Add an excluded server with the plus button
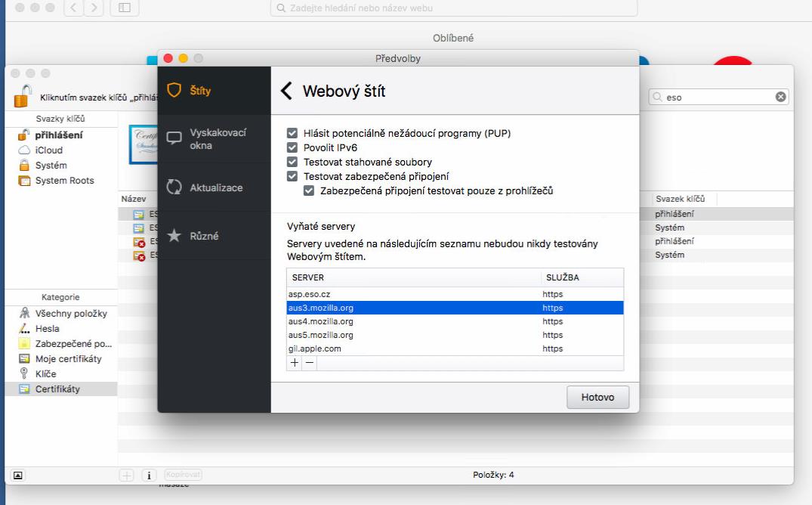Image resolution: width=812 pixels, height=505 pixels. (295, 363)
